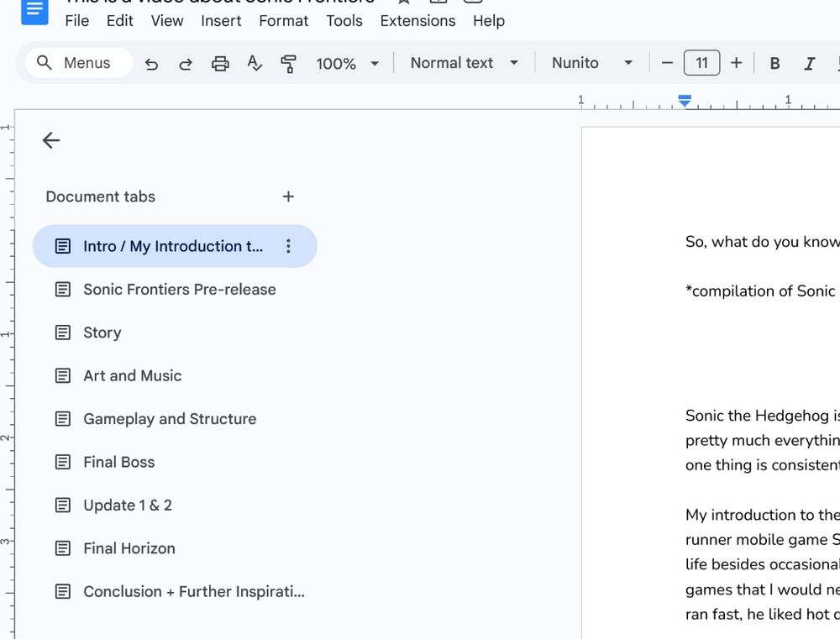Switch to the Story tab
The width and height of the screenshot is (840, 639).
point(175,333)
